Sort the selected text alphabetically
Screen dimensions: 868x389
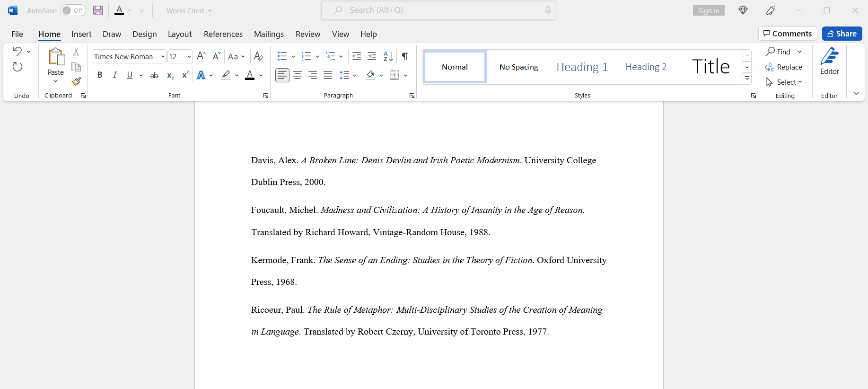point(388,56)
